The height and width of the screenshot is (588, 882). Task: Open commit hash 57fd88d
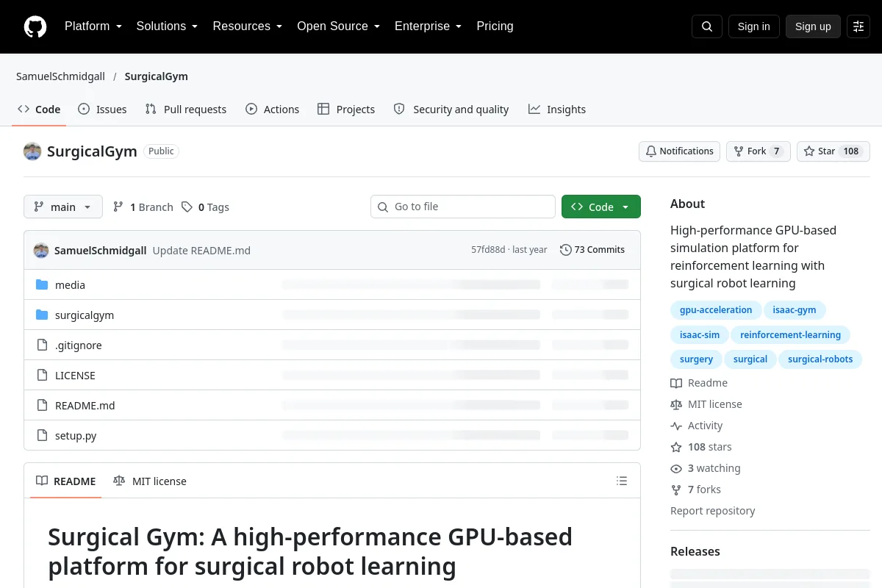point(488,250)
